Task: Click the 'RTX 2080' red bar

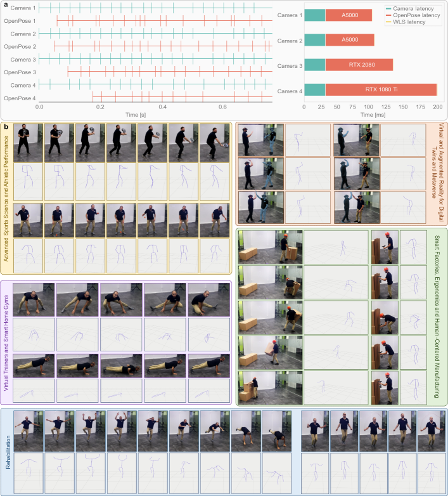Action: [359, 65]
